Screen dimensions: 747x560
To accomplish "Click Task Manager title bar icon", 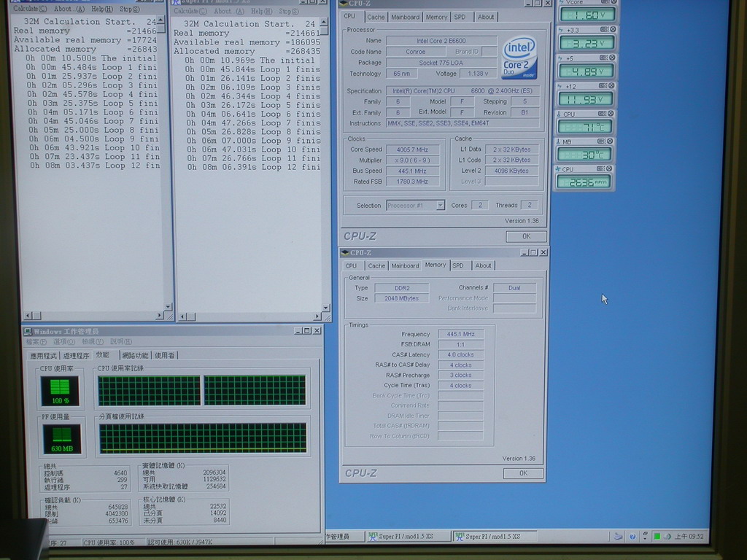I will [x=28, y=331].
